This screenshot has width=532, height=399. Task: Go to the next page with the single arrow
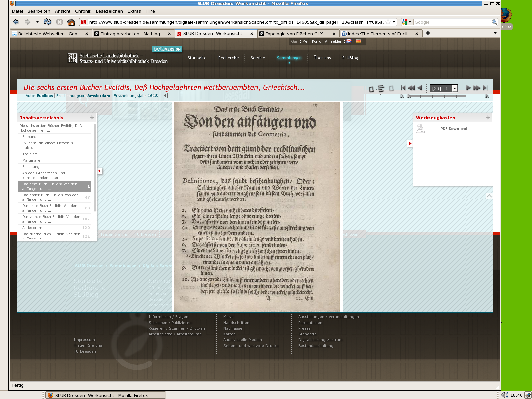tap(468, 88)
